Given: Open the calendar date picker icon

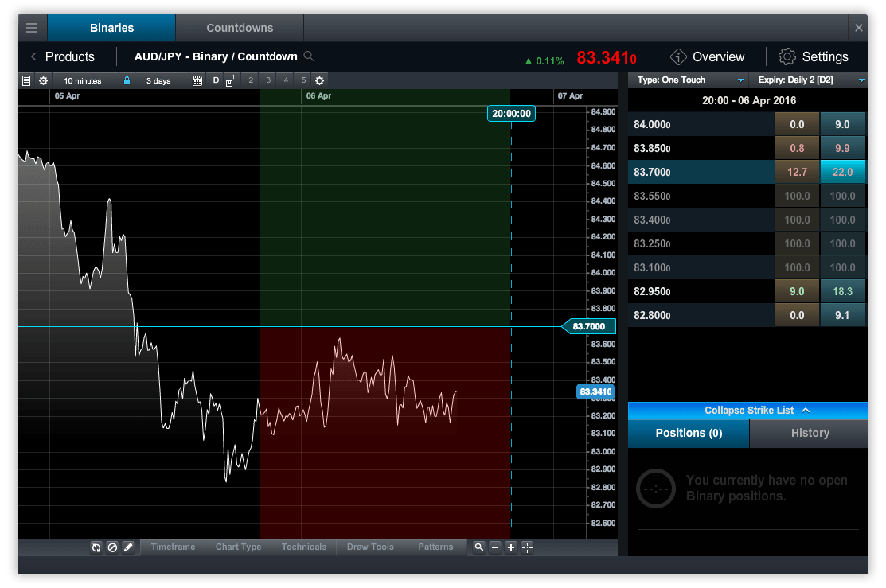Looking at the screenshot, I should (x=197, y=81).
